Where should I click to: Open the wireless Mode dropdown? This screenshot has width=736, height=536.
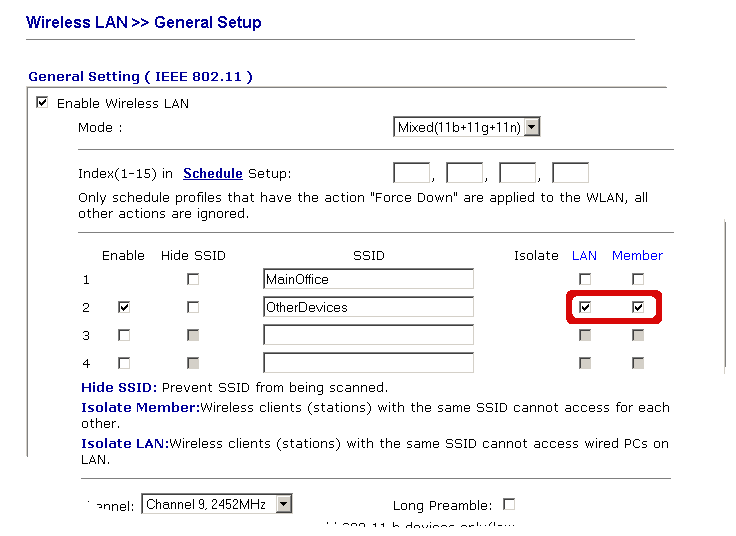click(467, 127)
